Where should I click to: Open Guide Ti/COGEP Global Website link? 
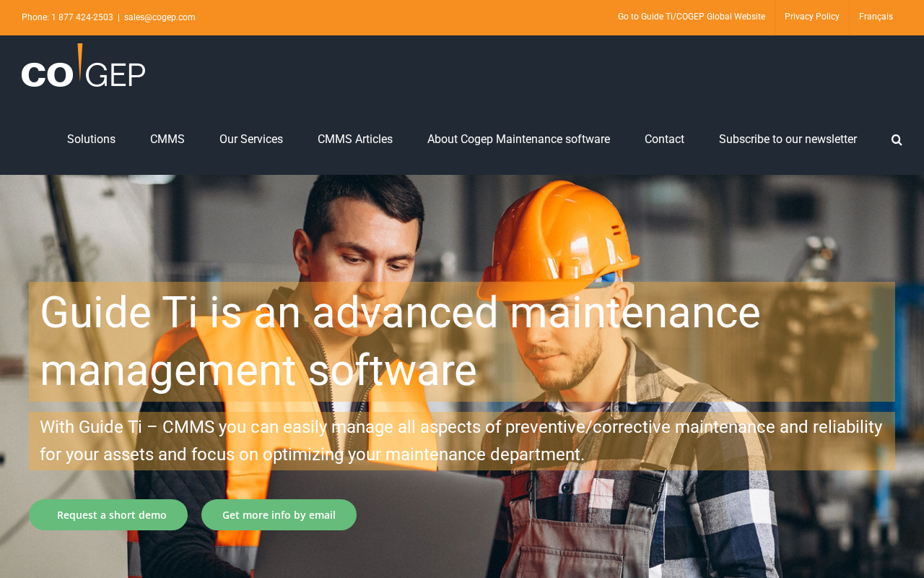click(x=692, y=17)
